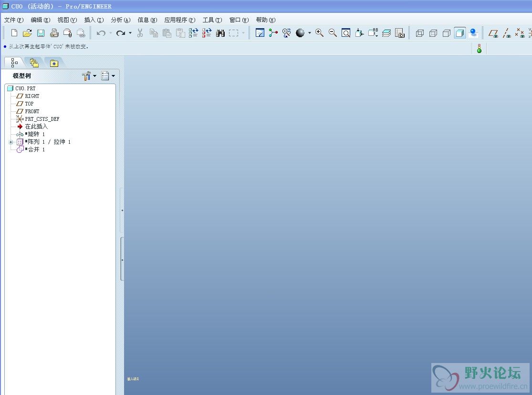Screen dimensions: 532x395
Task: Toggle Orient mode icon
Action: click(x=287, y=33)
